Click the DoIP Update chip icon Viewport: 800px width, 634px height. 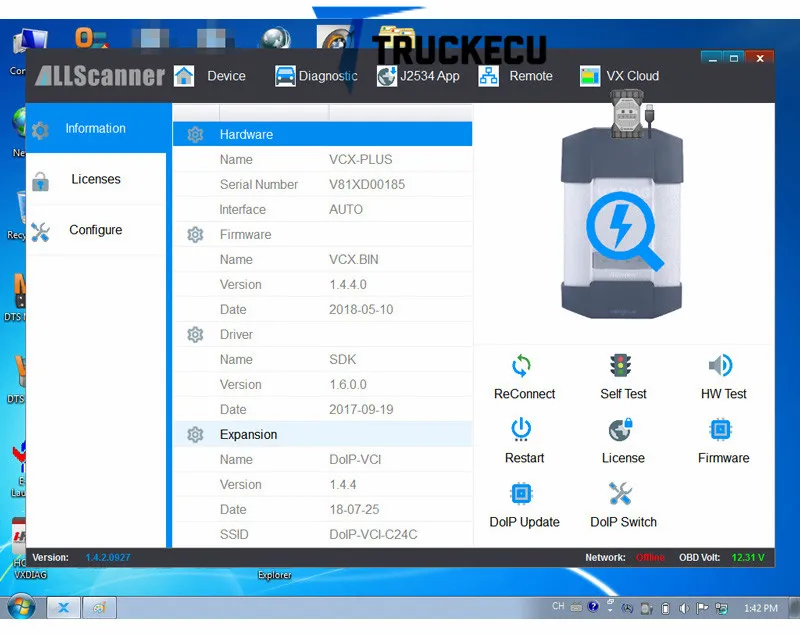click(521, 494)
